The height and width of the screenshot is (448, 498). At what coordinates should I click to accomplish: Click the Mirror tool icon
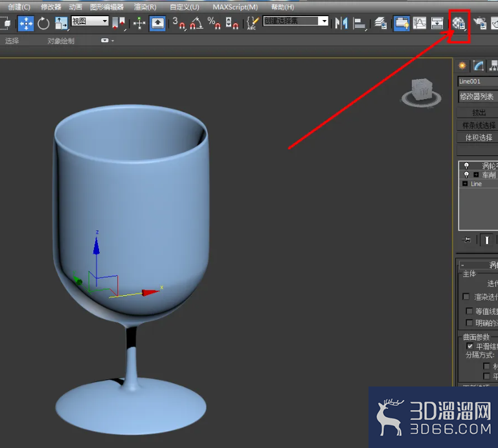point(341,23)
